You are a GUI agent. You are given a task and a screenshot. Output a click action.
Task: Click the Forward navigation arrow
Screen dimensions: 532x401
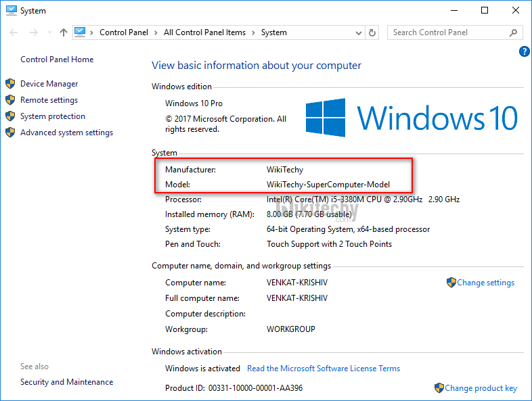[x=33, y=32]
